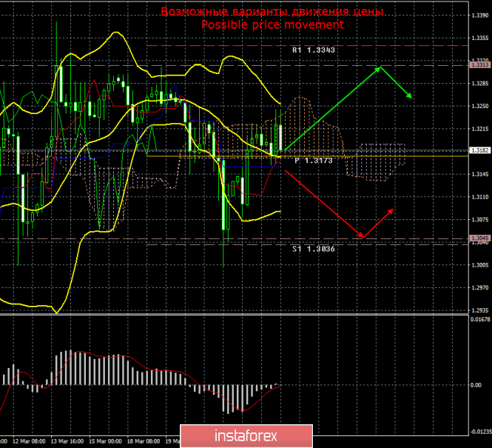The width and height of the screenshot is (492, 448).
Task: Click the 1.3145 price axis value
Action: point(480,174)
